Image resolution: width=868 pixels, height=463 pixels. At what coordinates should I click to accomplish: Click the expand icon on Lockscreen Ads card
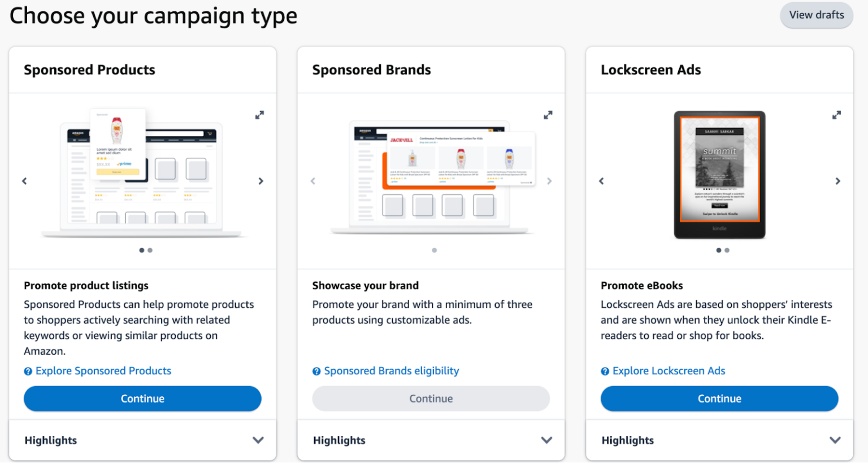click(x=837, y=115)
